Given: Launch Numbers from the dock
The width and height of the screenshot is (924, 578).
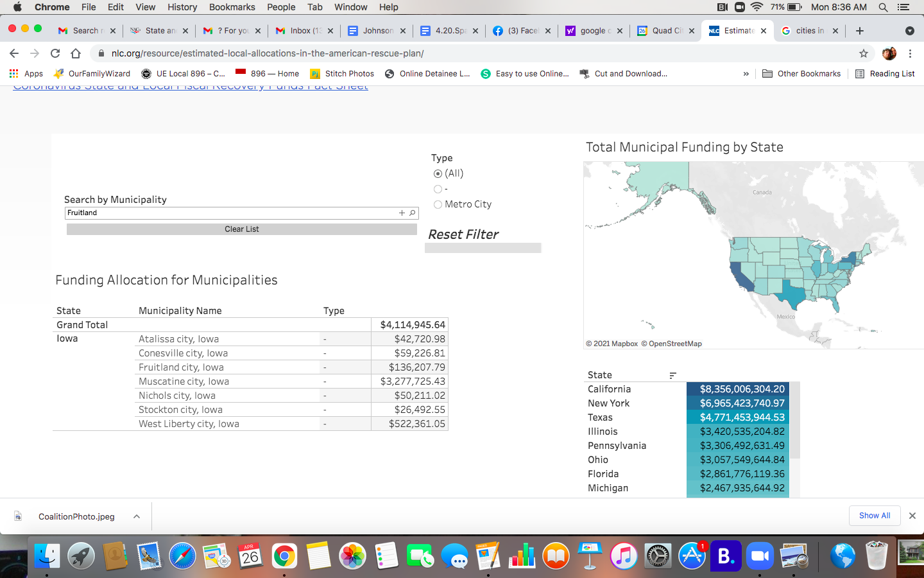Looking at the screenshot, I should (x=522, y=556).
